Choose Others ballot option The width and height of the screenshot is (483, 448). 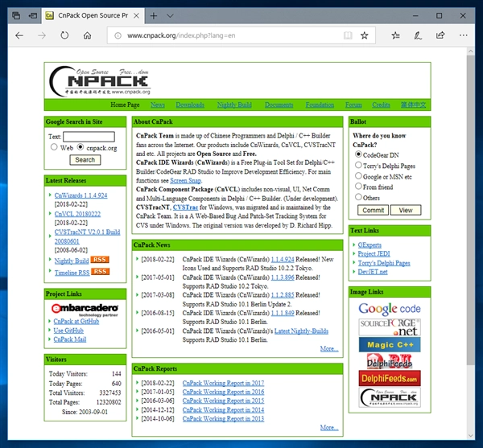(x=358, y=197)
